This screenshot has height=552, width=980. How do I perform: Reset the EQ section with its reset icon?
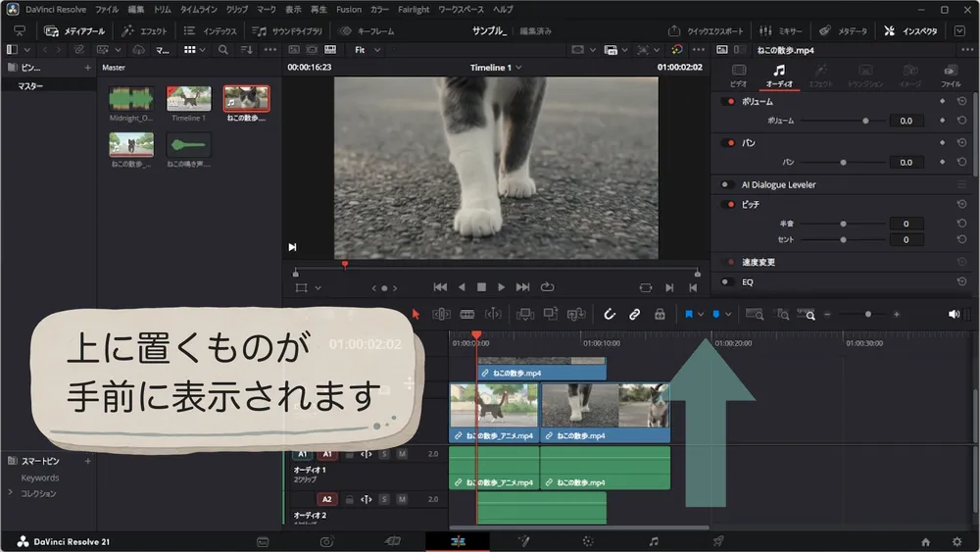click(x=962, y=282)
